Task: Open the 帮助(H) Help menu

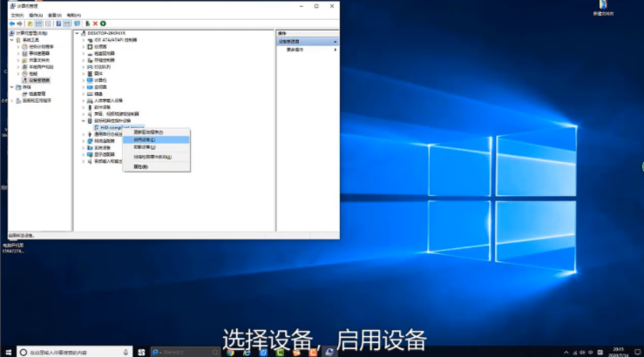Action: coord(74,15)
